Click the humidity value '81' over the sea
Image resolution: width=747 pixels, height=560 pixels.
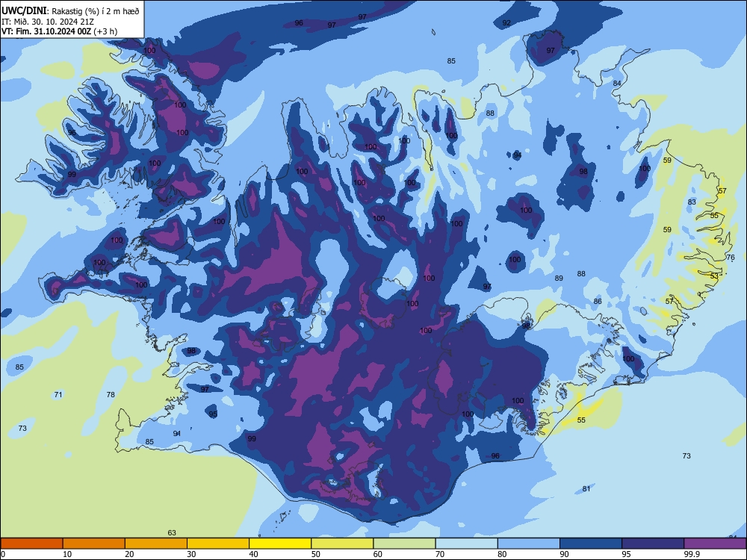coord(586,489)
